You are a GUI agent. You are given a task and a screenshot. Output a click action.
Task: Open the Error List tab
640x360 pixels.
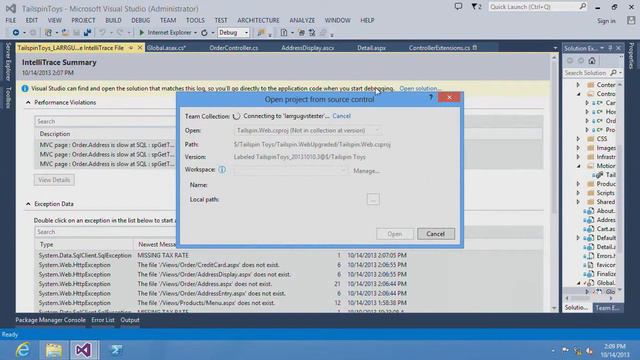103,320
